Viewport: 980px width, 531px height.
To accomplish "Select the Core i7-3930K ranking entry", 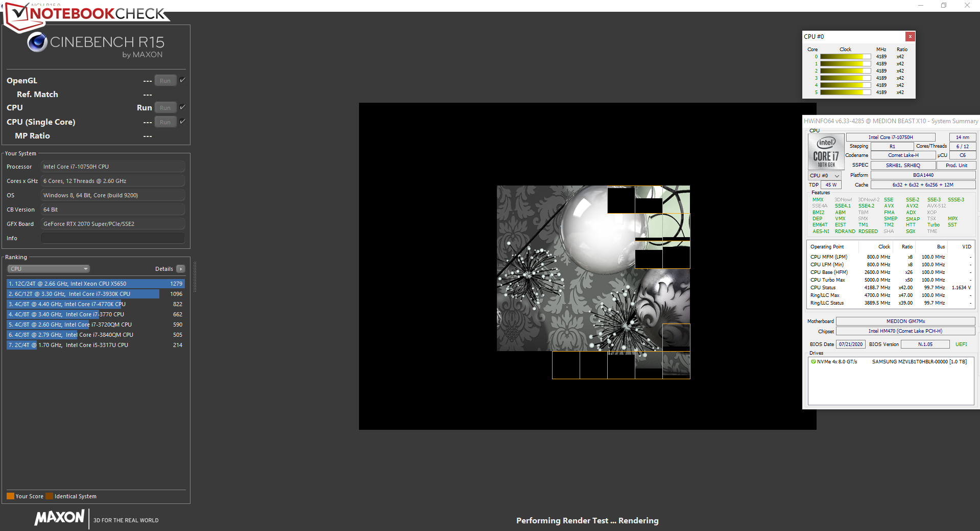I will [95, 294].
